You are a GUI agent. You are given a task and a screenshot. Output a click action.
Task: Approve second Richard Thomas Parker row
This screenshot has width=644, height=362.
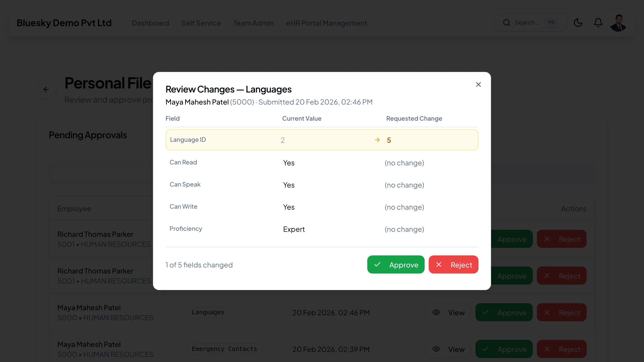pyautogui.click(x=512, y=276)
